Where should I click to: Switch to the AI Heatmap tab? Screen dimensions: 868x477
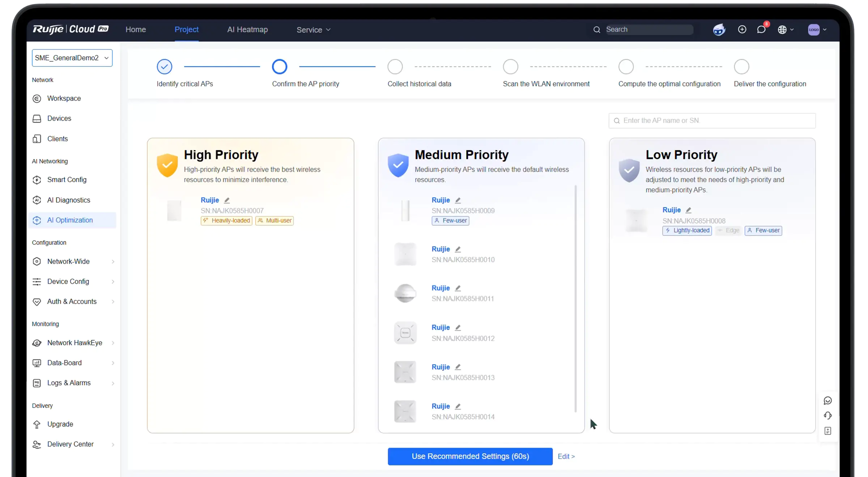247,30
